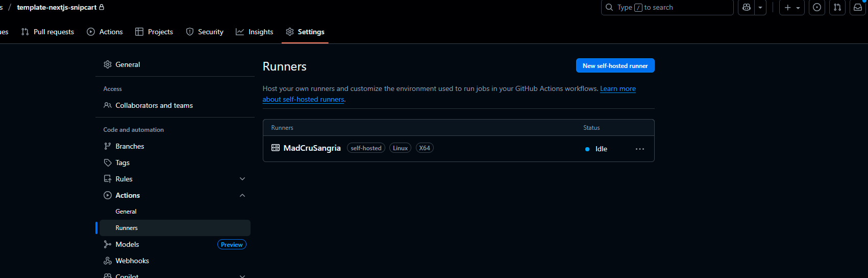Open the Copilot dropdown arrow
Screen dimensions: 868x278
tap(760, 7)
